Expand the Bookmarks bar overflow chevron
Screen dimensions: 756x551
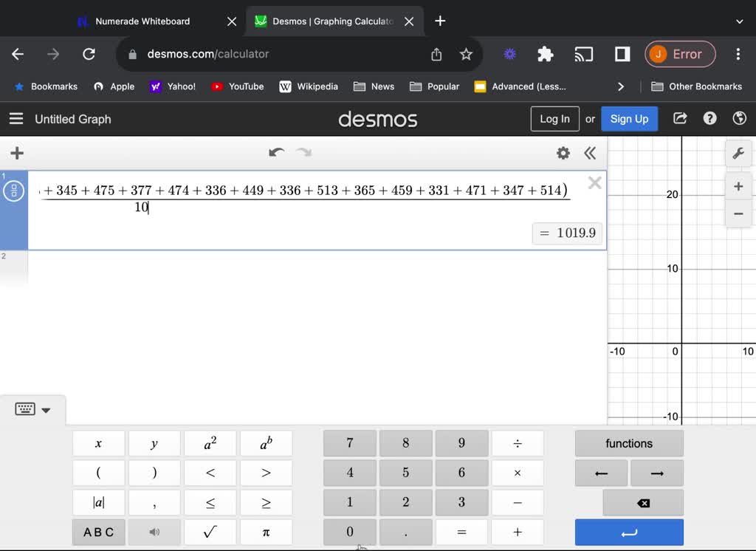click(x=621, y=86)
